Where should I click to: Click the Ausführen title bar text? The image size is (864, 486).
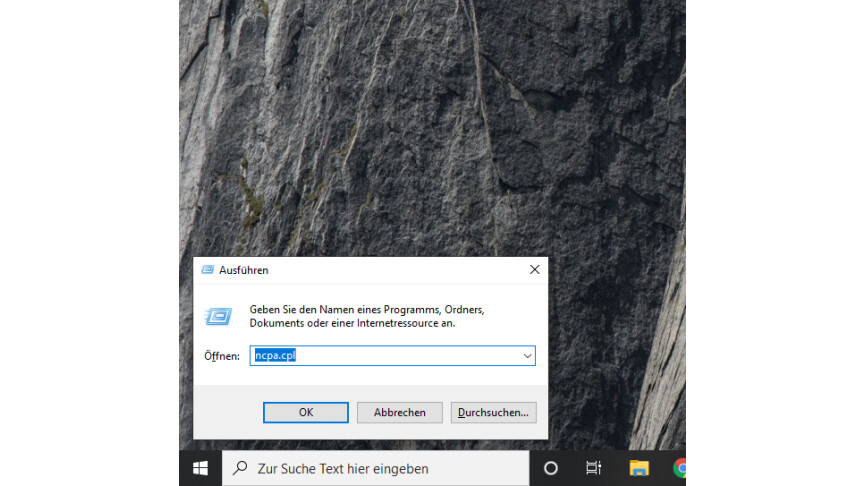point(244,270)
